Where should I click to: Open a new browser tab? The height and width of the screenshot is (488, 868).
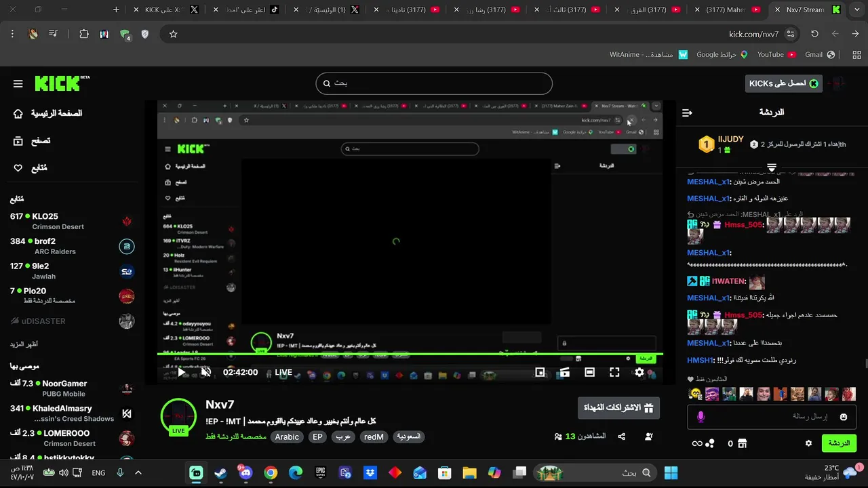click(116, 9)
